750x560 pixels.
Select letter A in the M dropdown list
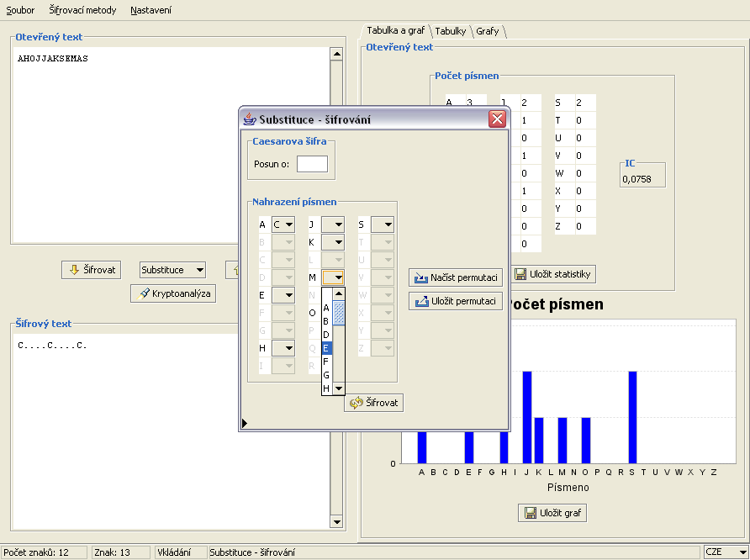327,308
